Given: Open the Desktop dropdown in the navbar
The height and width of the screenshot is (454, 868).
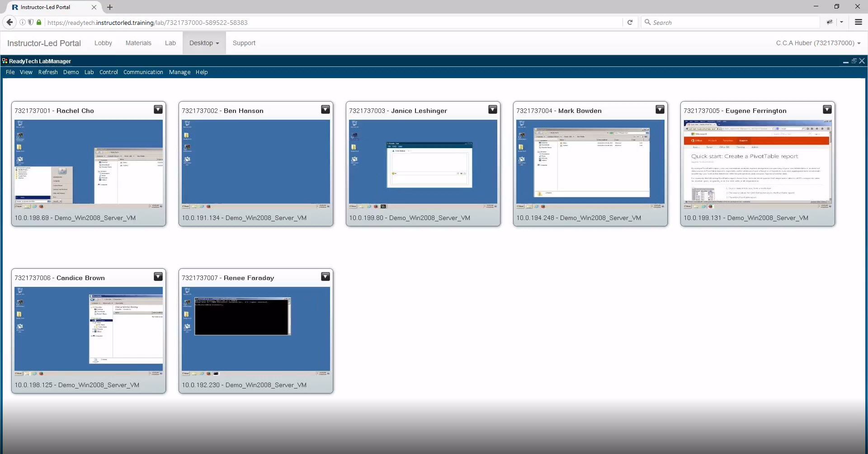Looking at the screenshot, I should click(x=204, y=43).
